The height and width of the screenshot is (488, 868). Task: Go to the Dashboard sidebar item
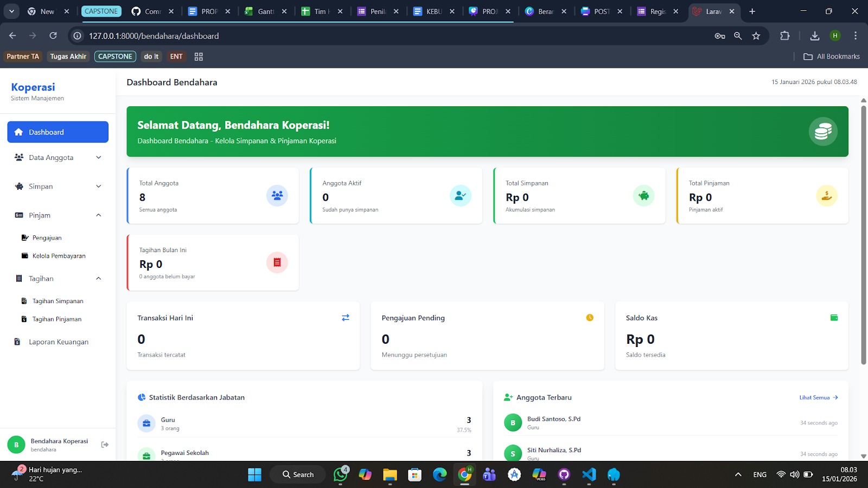coord(58,132)
